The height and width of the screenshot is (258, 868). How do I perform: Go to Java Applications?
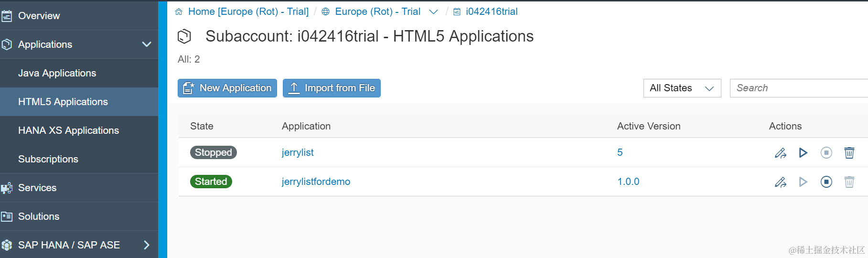pyautogui.click(x=57, y=73)
